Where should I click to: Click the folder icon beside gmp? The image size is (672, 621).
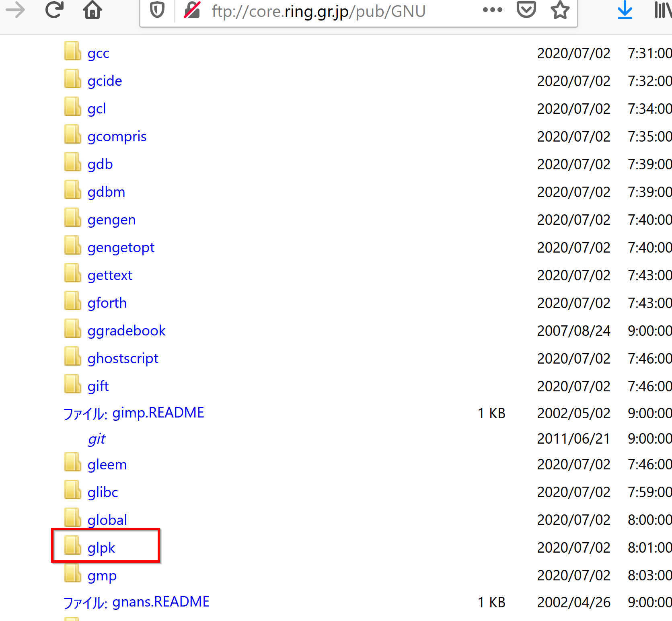73,574
